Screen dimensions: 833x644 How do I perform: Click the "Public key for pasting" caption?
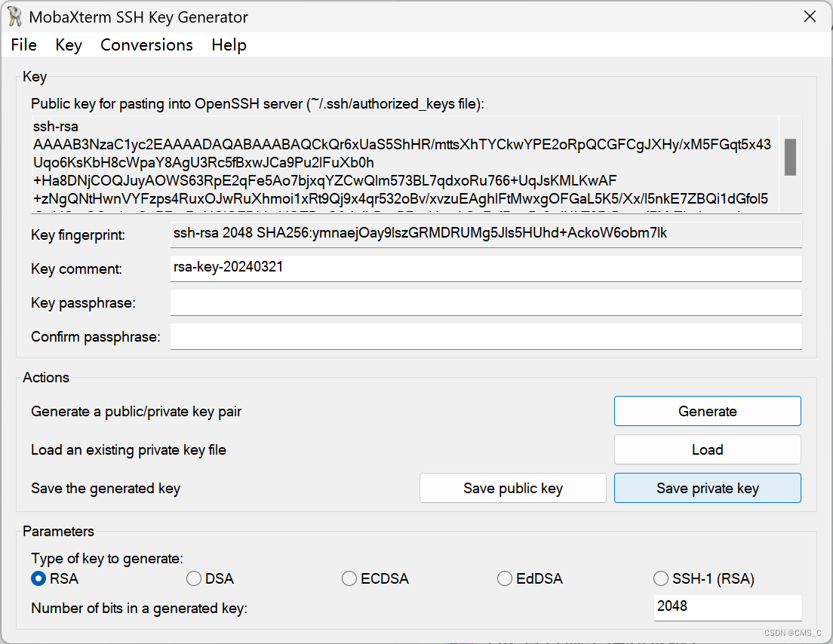point(257,104)
